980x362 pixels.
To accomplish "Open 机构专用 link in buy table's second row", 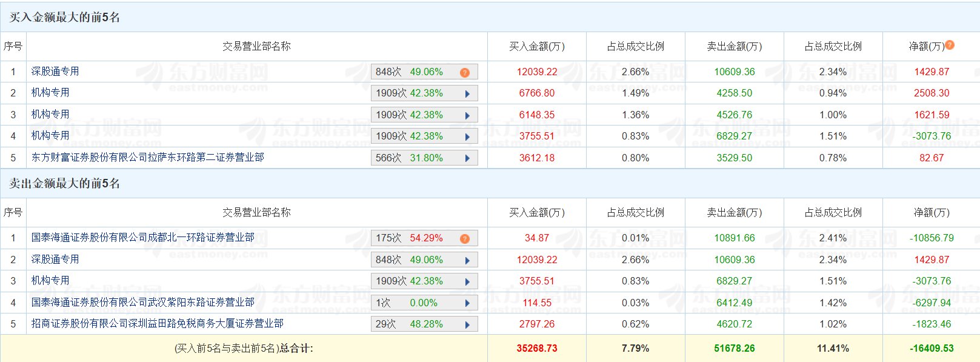I will (x=50, y=93).
